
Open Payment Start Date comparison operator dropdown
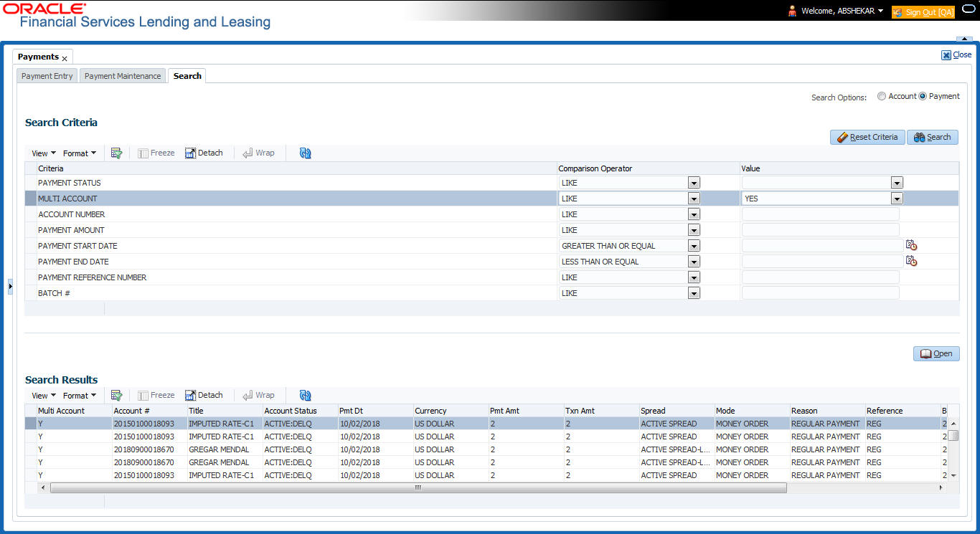point(693,246)
